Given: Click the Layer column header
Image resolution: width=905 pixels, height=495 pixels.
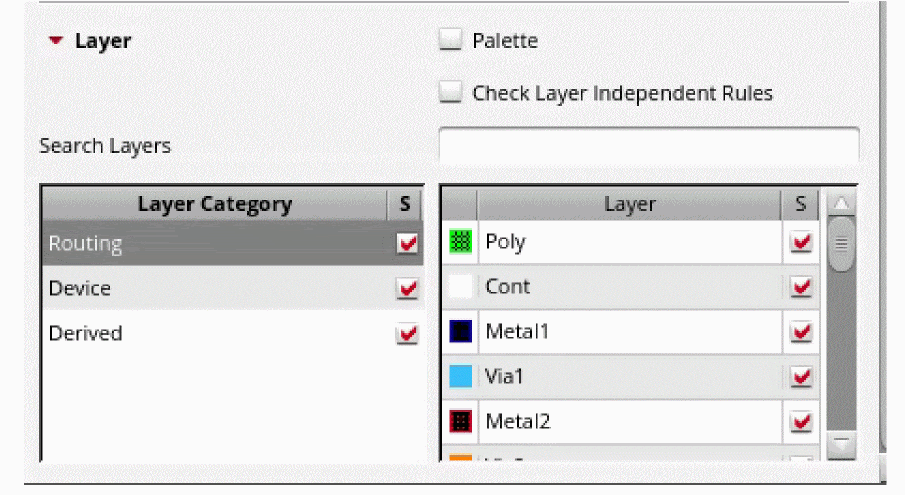Looking at the screenshot, I should pyautogui.click(x=629, y=204).
